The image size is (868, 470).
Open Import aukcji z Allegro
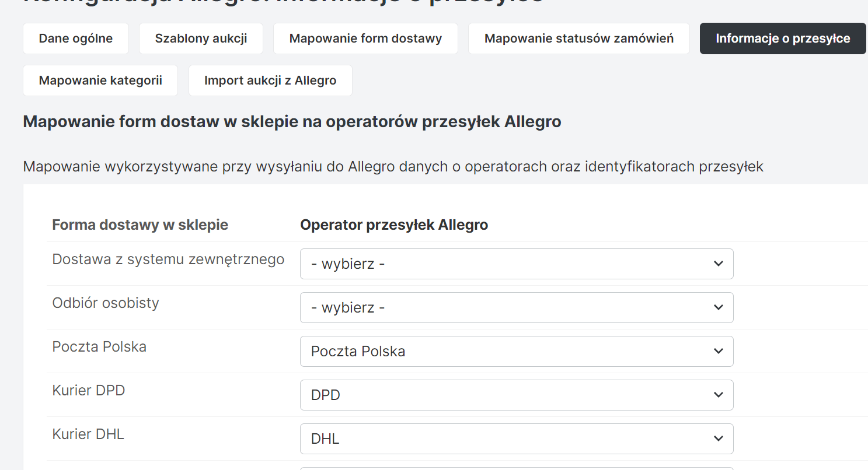pos(270,80)
